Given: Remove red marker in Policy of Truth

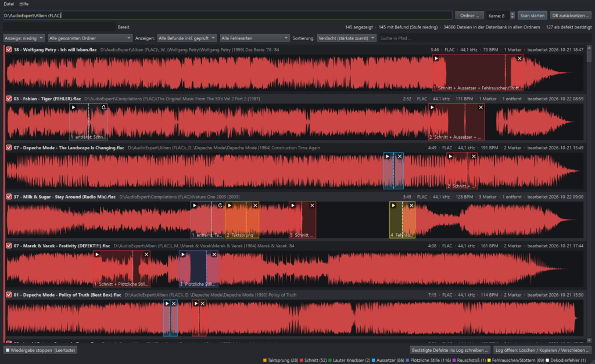Looking at the screenshot, I should [x=203, y=303].
